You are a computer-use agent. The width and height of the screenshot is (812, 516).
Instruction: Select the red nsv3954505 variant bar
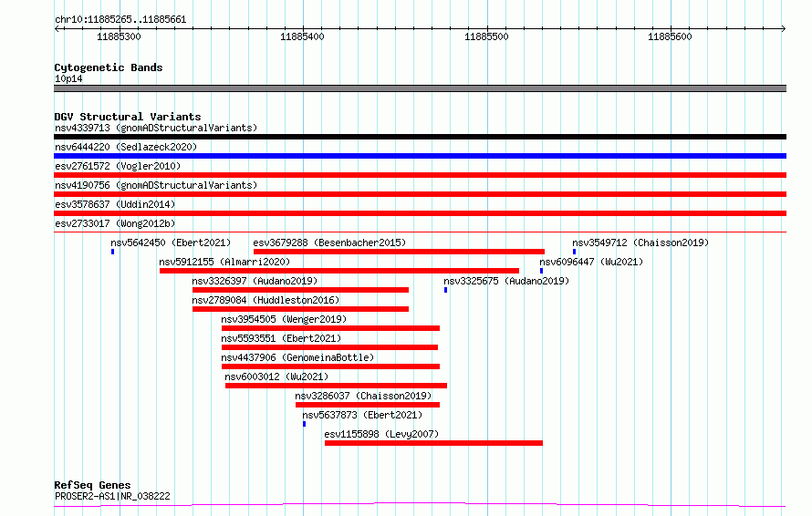click(x=330, y=328)
